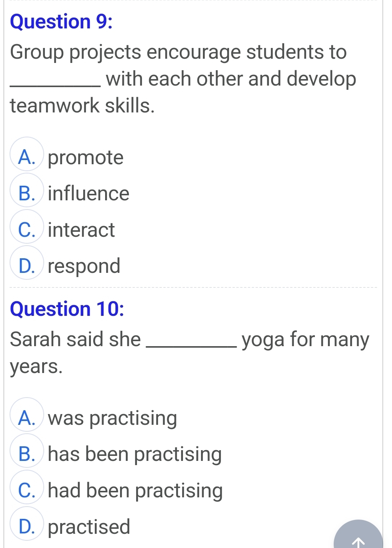
Task: Click the answer text 'has been practising'
Action: coord(135,454)
